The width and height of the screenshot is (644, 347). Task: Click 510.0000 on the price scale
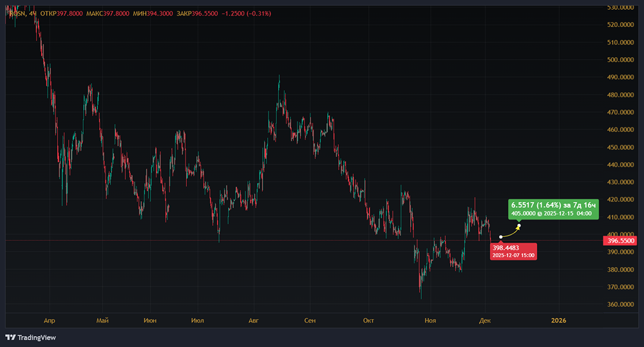620,42
